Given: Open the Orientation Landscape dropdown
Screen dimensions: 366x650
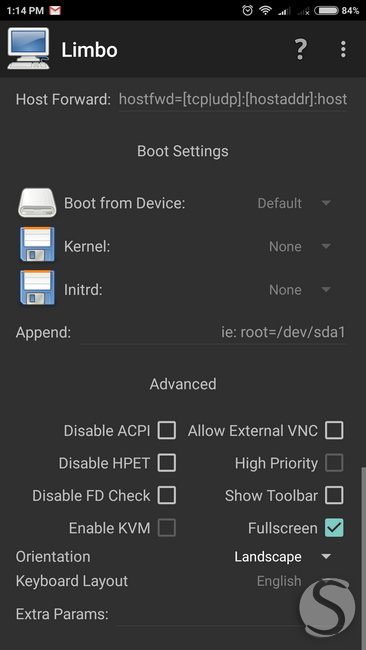Looking at the screenshot, I should (x=283, y=557).
